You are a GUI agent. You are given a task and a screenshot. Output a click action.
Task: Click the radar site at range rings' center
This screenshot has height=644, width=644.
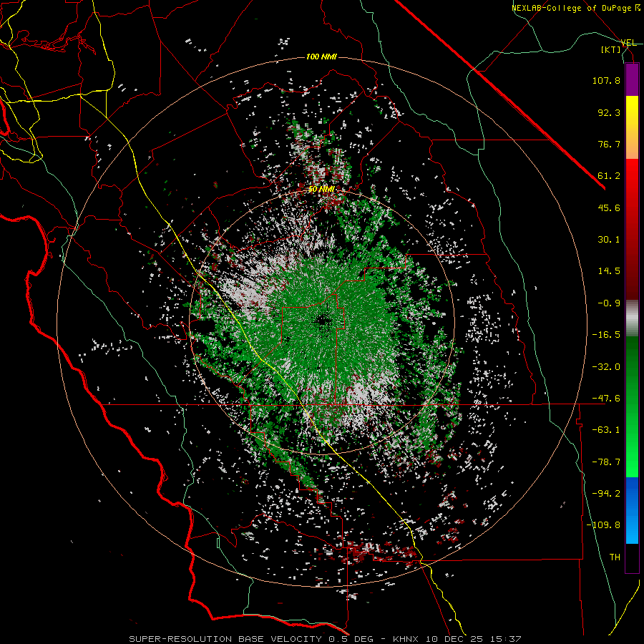coord(322,321)
